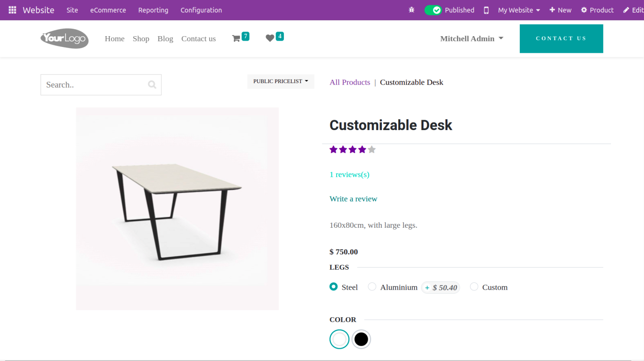Open the wishlist heart icon
This screenshot has height=361, width=644.
click(270, 38)
